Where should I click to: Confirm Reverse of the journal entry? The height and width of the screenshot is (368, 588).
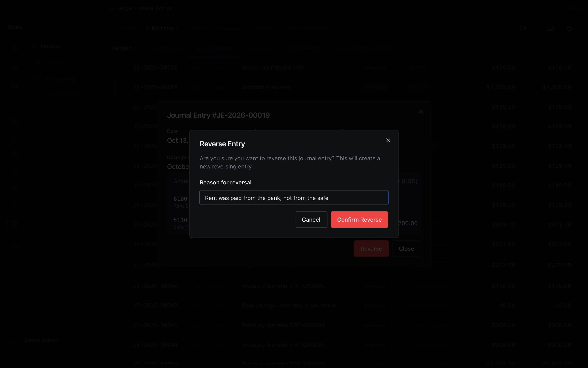pyautogui.click(x=359, y=220)
